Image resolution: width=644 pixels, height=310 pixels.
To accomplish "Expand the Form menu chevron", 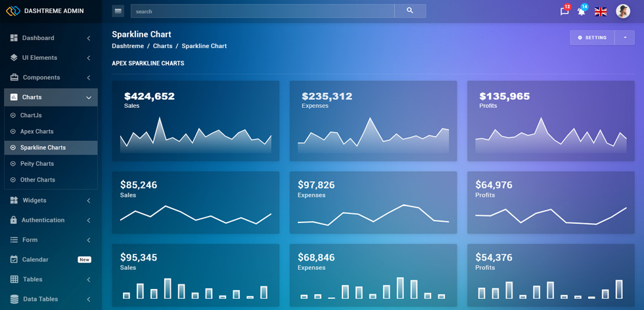I will 89,240.
